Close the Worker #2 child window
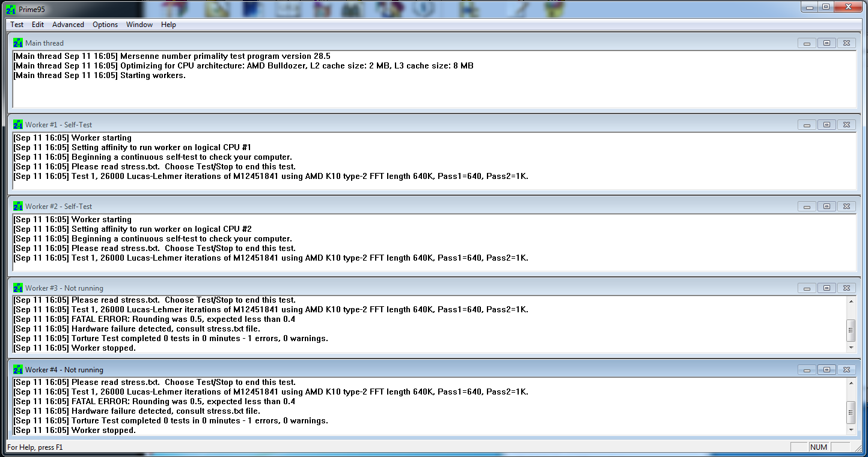Screen dimensions: 868x457 pyautogui.click(x=846, y=207)
